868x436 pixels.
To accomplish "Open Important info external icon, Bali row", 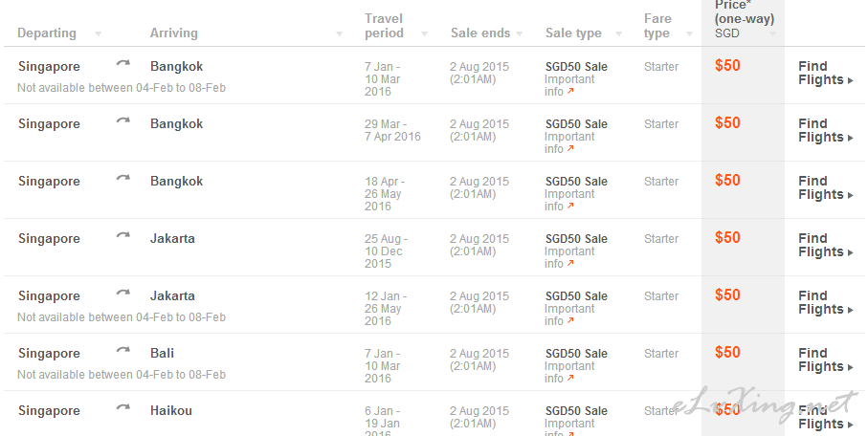I will click(x=570, y=378).
